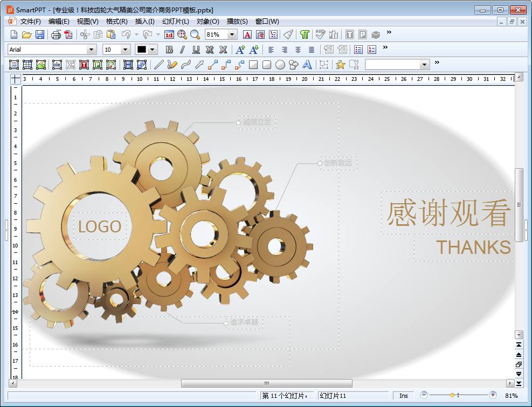
Task: Toggle bulleted list
Action: (x=358, y=50)
